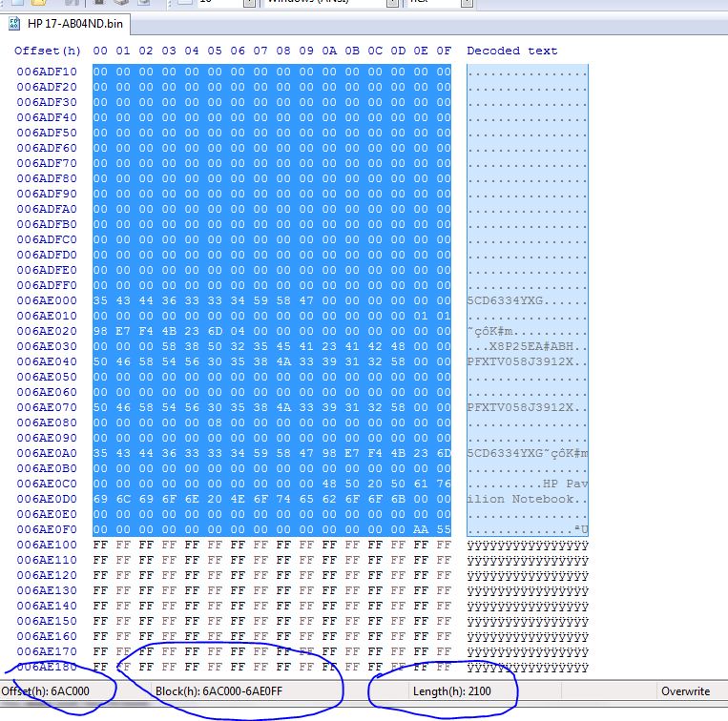728x721 pixels.
Task: Click decoded text 'ilion Notebook'
Action: pyautogui.click(x=520, y=499)
